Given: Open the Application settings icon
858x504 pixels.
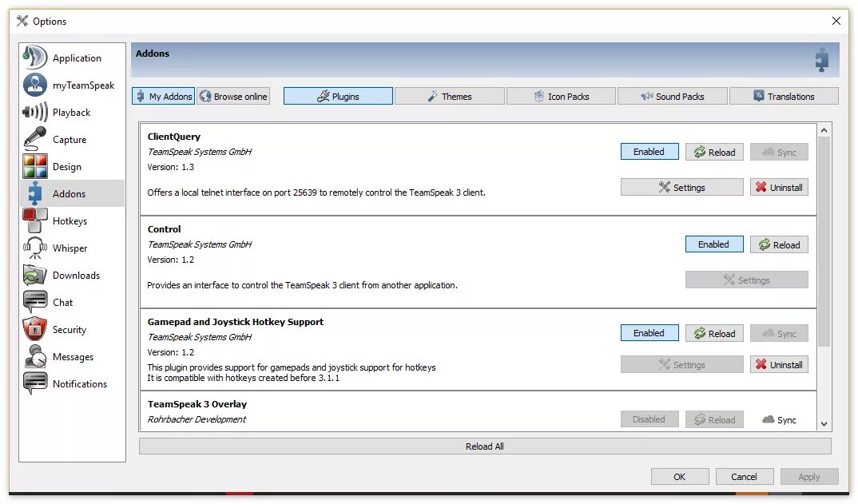Looking at the screenshot, I should [34, 58].
